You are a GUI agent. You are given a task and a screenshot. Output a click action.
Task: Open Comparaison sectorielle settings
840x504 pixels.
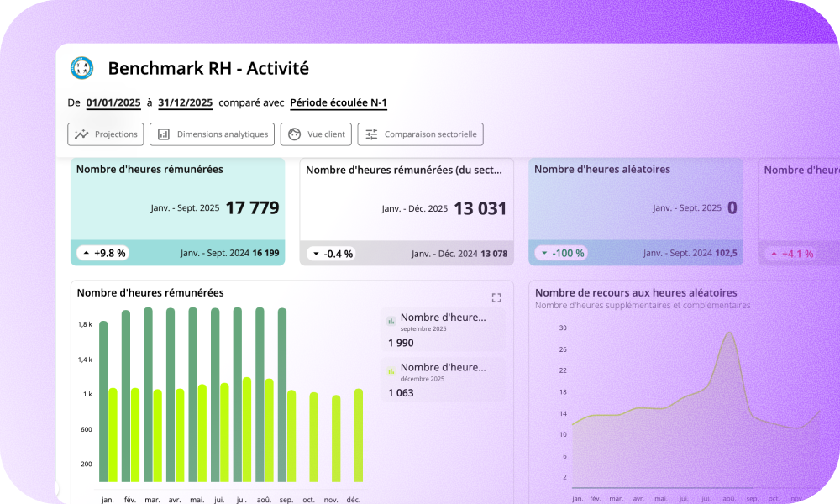[x=421, y=134]
